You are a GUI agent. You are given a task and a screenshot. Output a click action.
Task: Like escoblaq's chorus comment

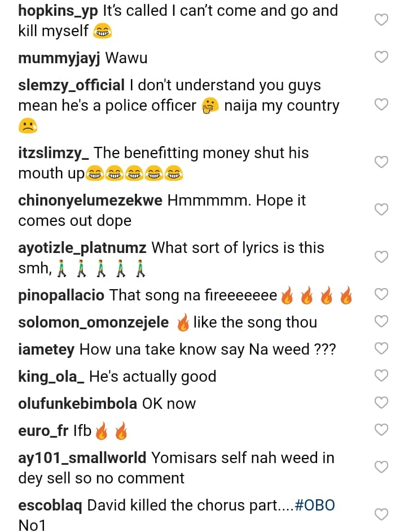point(382,514)
